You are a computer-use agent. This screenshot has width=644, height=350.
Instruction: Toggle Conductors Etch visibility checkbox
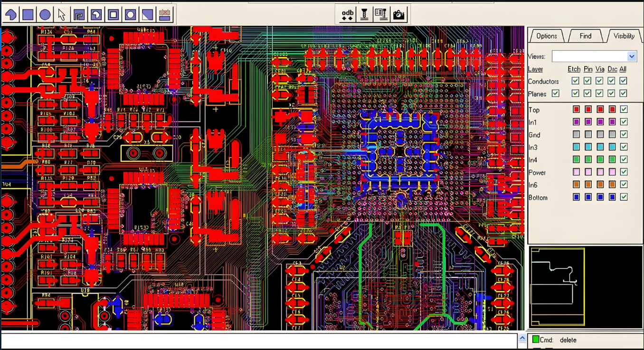pyautogui.click(x=576, y=81)
